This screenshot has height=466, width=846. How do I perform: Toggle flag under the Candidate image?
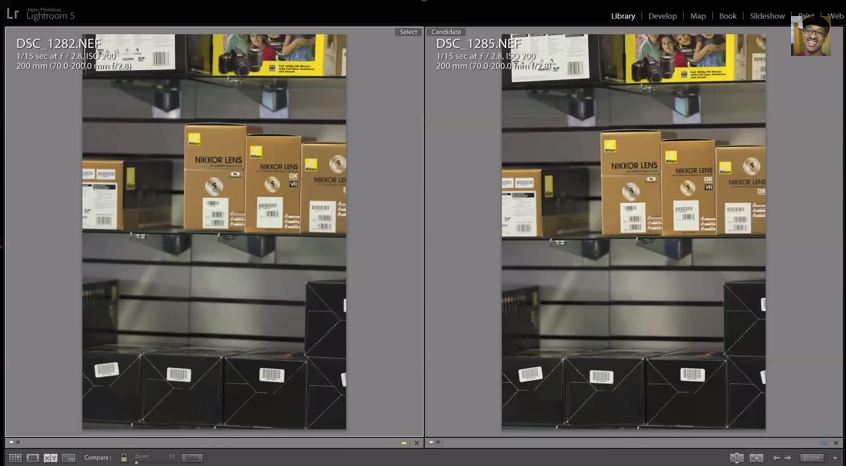click(432, 442)
